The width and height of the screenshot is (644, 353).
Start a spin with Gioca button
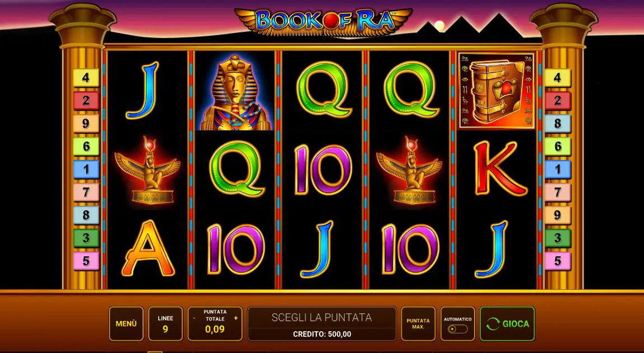tap(507, 324)
